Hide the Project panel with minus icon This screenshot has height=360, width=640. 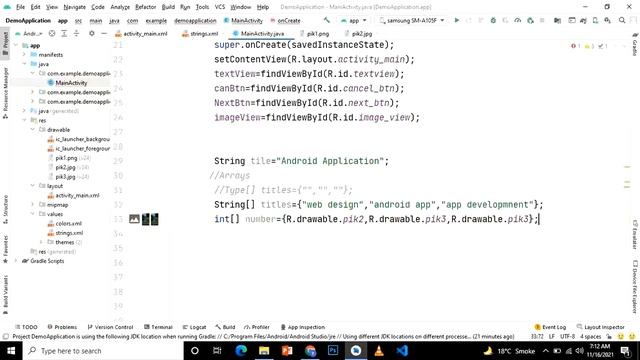pos(104,33)
